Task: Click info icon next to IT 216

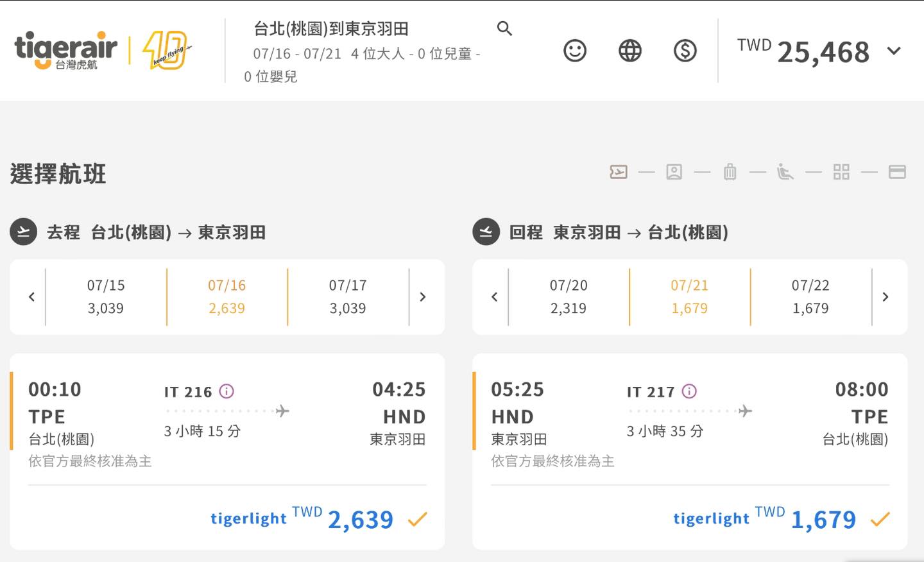Action: 227,391
